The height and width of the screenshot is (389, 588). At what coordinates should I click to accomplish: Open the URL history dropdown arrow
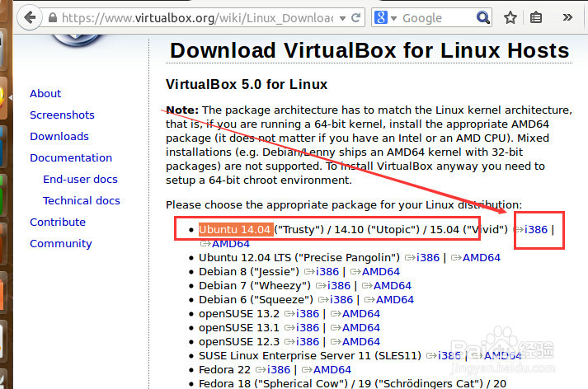(342, 18)
